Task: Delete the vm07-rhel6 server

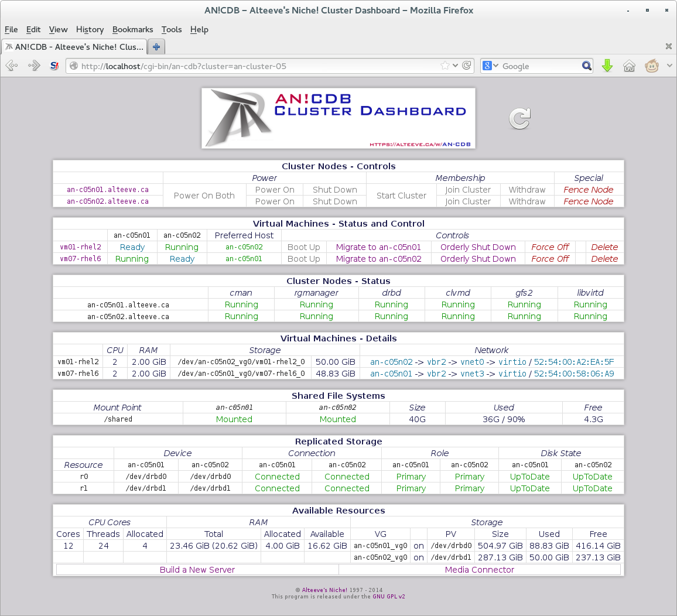Action: [x=604, y=259]
